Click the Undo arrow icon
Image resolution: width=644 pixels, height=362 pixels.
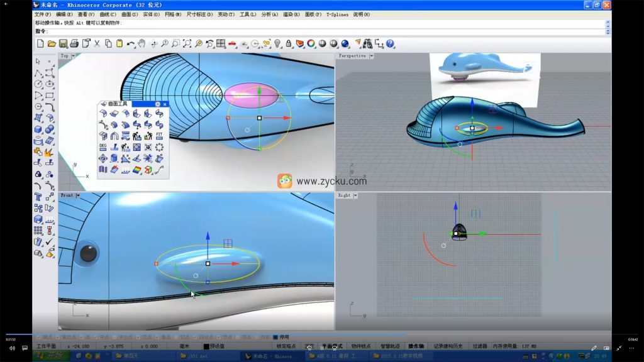click(131, 43)
